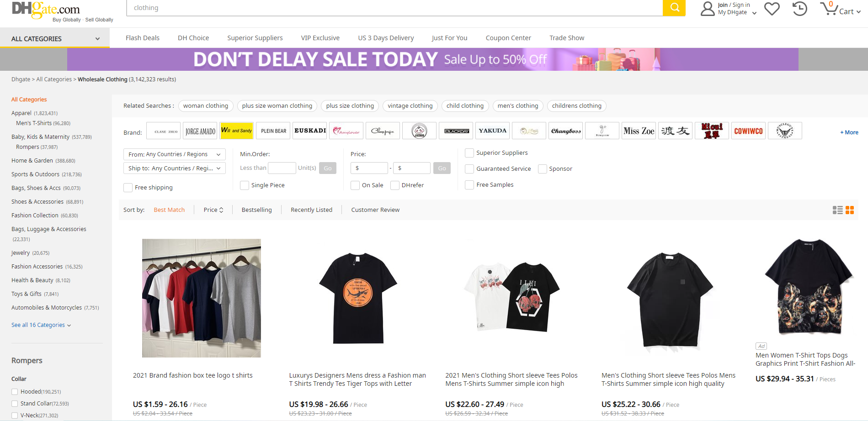
Task: Open the Flash Deals tab
Action: pos(143,38)
